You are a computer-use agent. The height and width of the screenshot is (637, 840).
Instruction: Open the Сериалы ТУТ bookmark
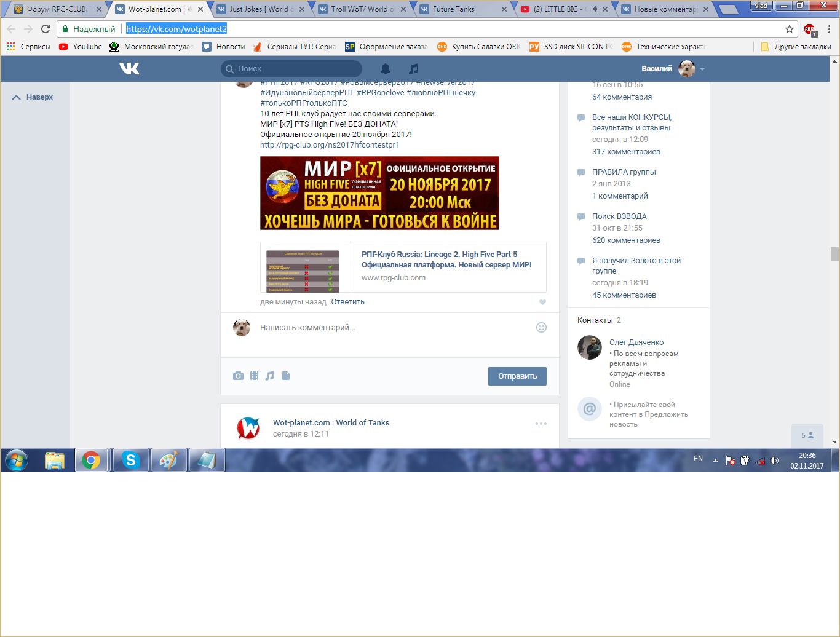295,47
